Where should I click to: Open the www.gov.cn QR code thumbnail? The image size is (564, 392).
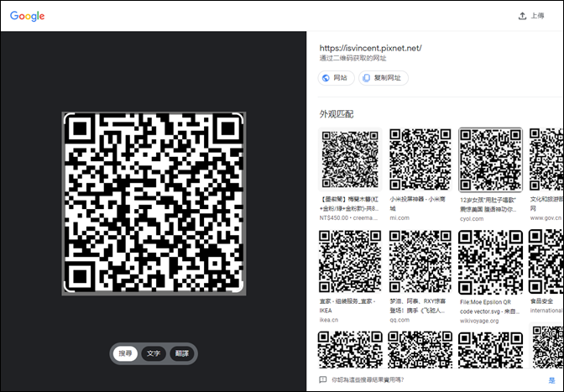[x=546, y=159]
